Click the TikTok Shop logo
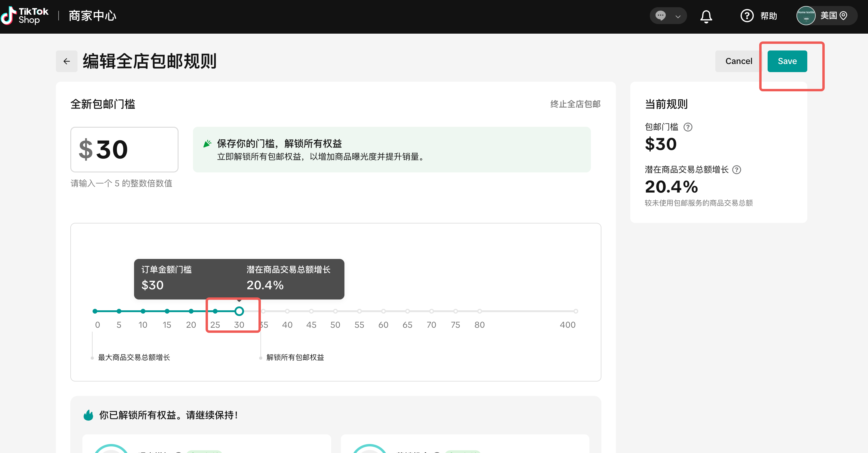The width and height of the screenshot is (868, 453). [x=25, y=16]
